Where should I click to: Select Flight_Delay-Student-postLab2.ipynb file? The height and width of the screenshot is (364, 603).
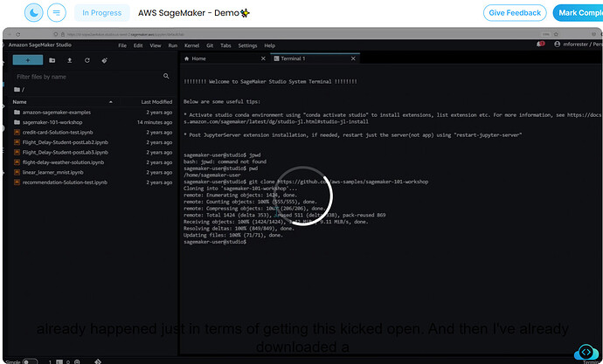65,142
